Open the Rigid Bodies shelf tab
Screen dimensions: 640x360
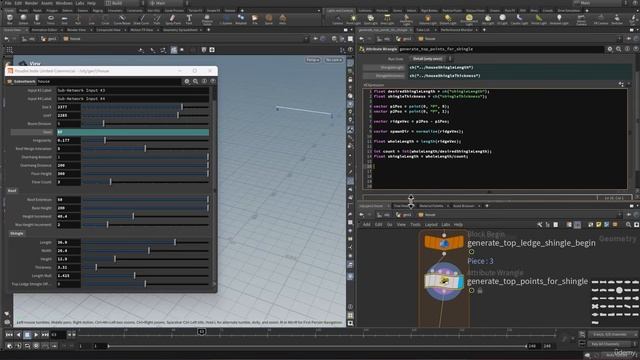pyautogui.click(x=429, y=11)
